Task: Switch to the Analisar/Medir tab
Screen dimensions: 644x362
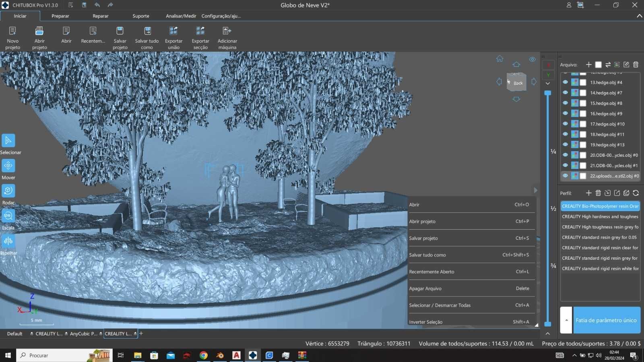Action: coord(181,16)
